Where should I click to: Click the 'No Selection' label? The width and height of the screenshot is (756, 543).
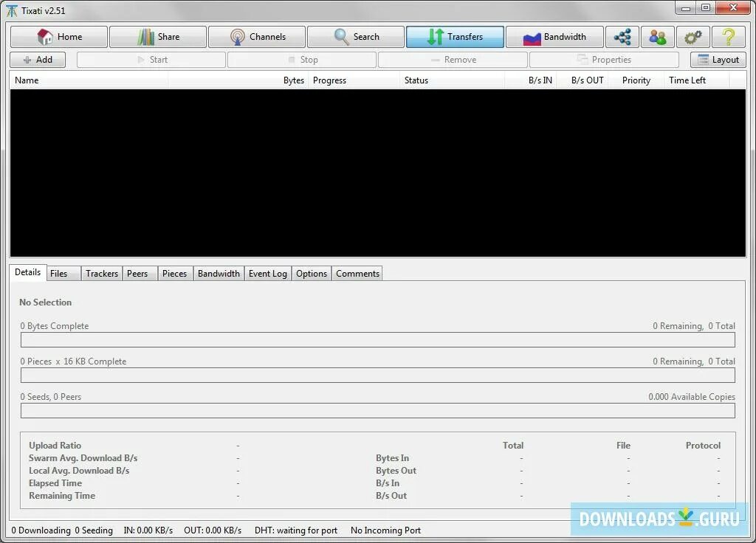(45, 302)
